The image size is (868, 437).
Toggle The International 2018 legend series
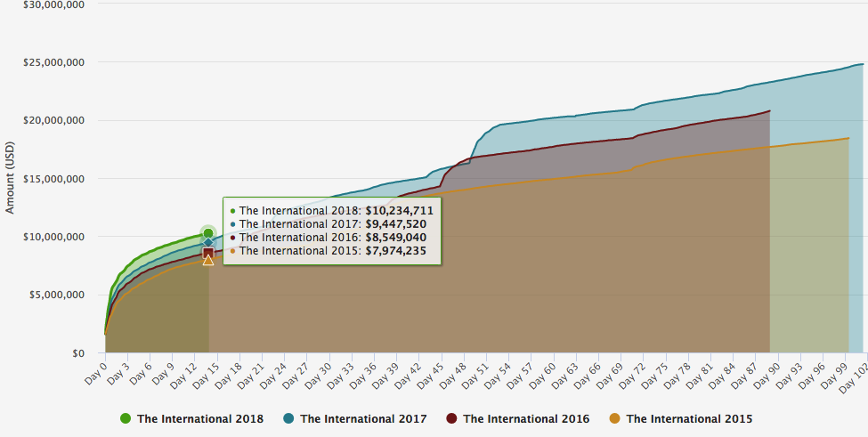[x=191, y=418]
